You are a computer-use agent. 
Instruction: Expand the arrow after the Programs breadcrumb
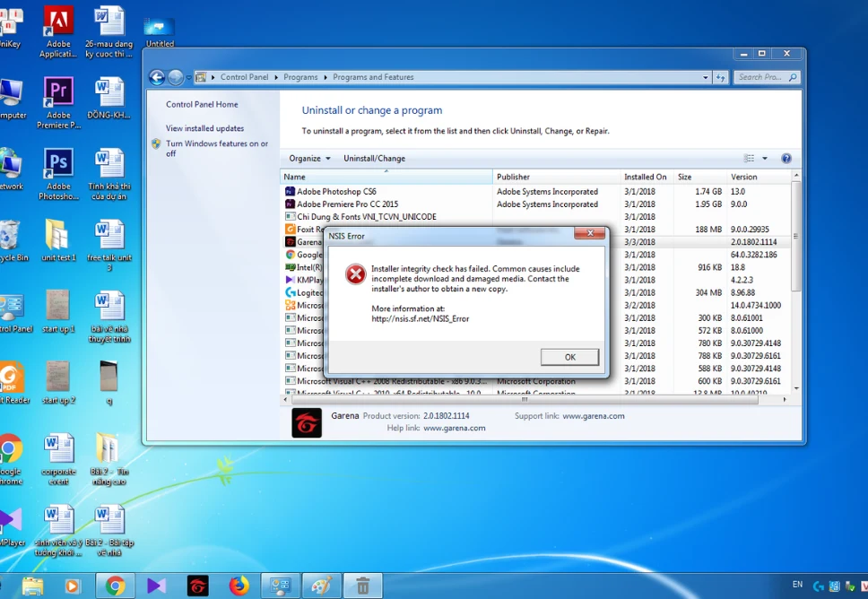[325, 77]
